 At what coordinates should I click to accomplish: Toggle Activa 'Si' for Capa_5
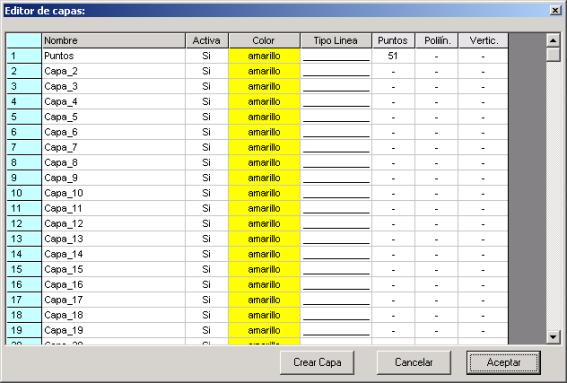click(x=206, y=117)
